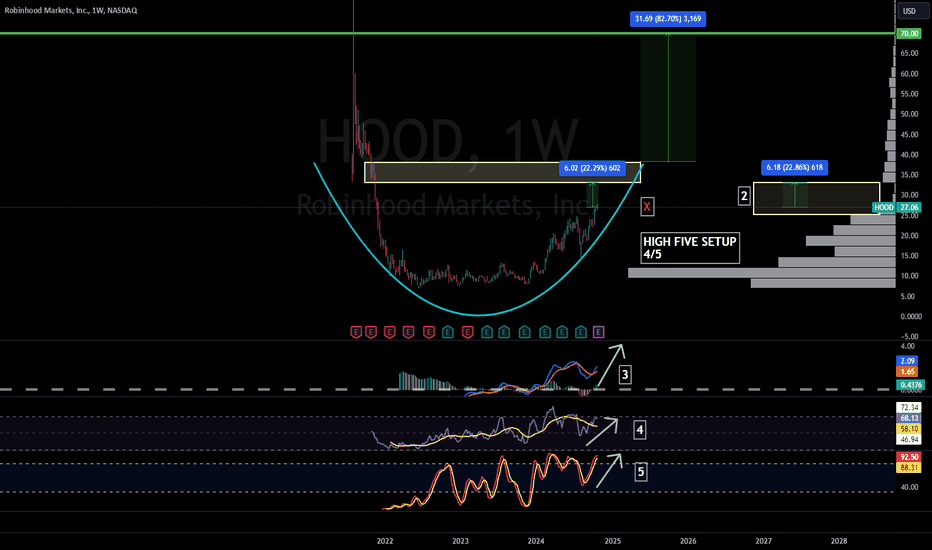Select the 31.69 (82.70%) measurement label
The image size is (932, 550).
click(x=667, y=18)
